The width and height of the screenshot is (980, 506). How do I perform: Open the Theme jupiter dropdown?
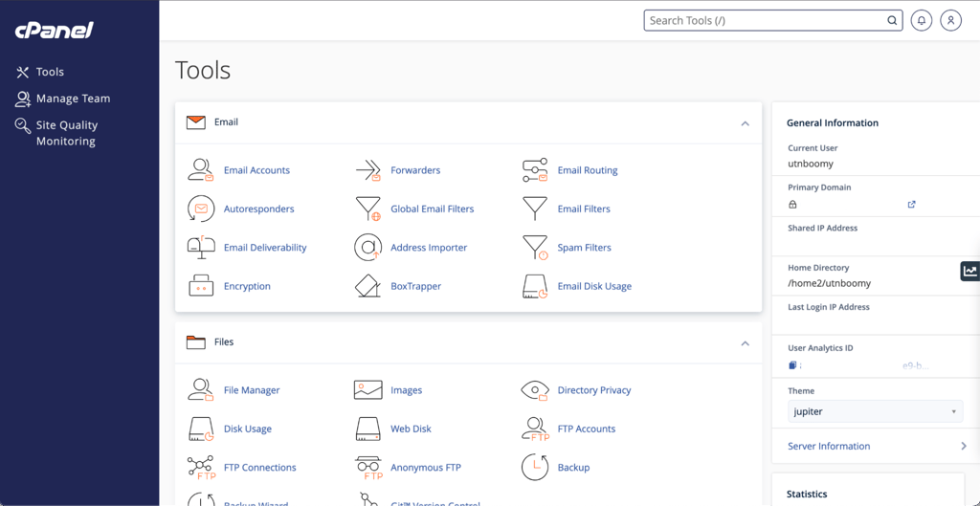(x=875, y=411)
